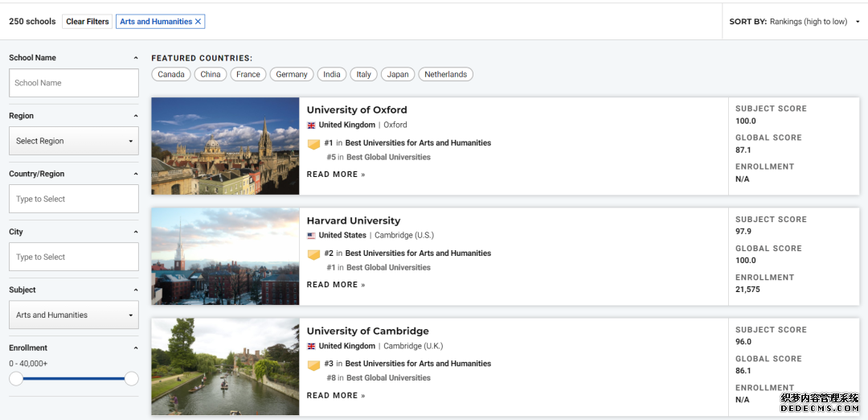Open the Arts and Humanities subject dropdown
This screenshot has width=868, height=420.
74,315
